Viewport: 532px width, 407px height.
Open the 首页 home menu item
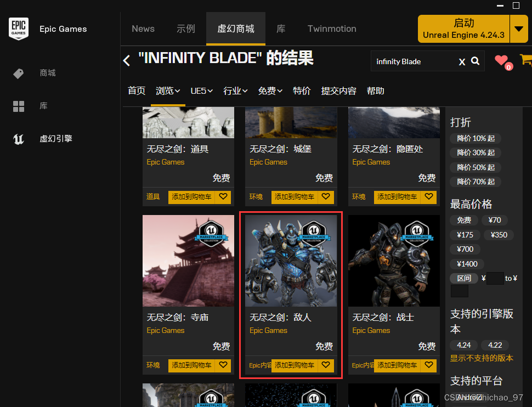coord(137,91)
